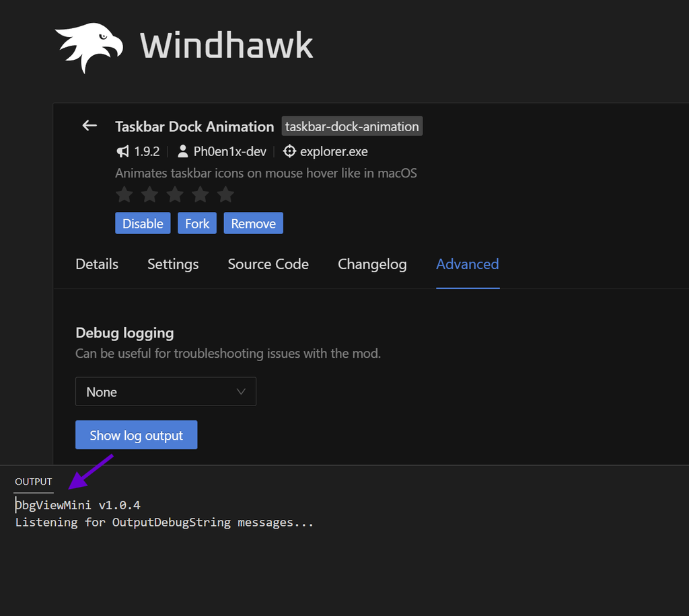This screenshot has width=689, height=616.
Task: Click the mod description about macOS
Action: pos(266,173)
